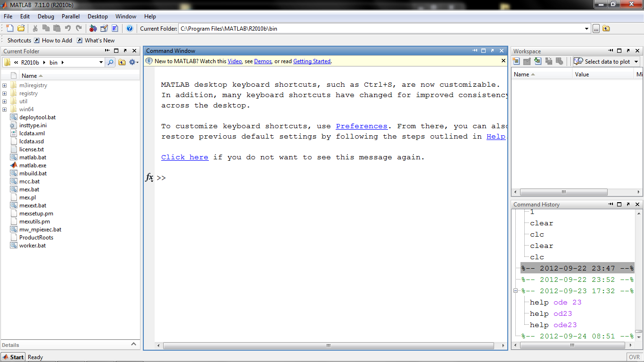This screenshot has height=362, width=644.
Task: Sort Workspace by Value column
Action: [603, 74]
